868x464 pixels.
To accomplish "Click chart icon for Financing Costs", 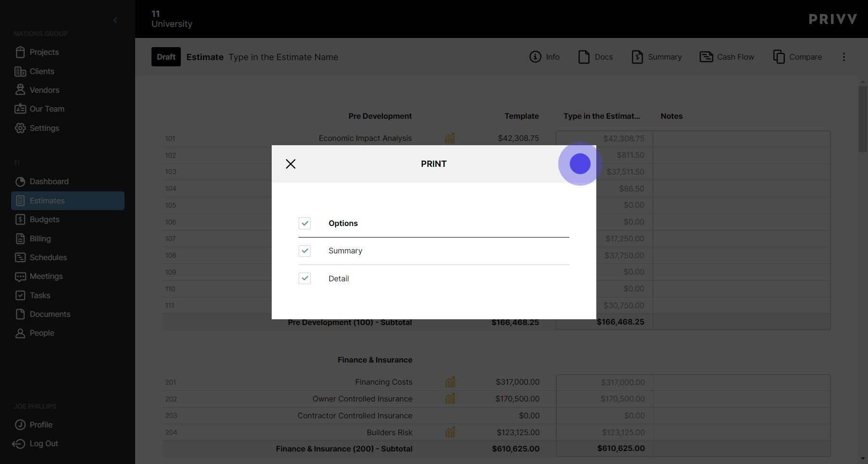I will 450,382.
